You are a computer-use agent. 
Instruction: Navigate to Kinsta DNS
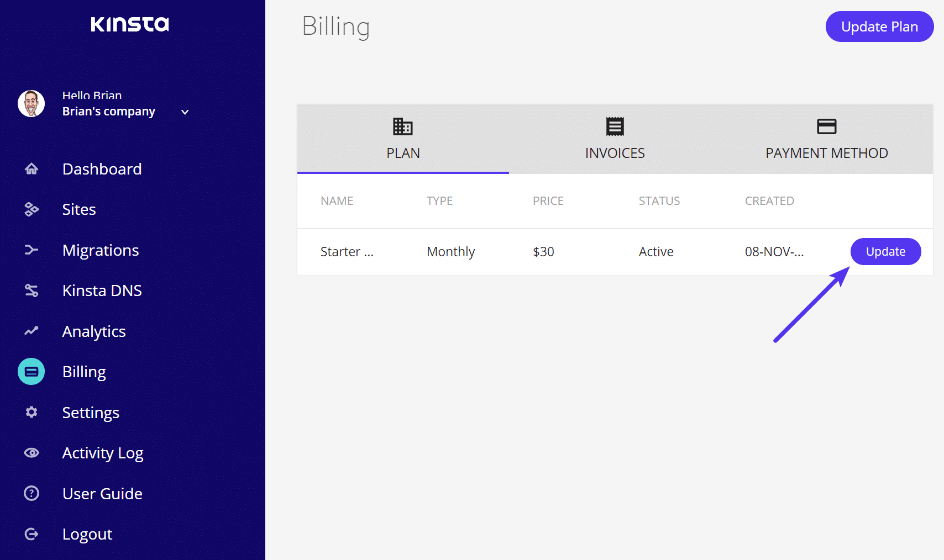click(102, 290)
